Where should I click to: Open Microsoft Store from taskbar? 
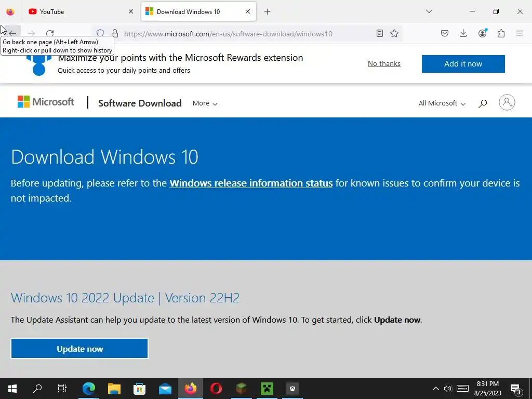pyautogui.click(x=139, y=389)
